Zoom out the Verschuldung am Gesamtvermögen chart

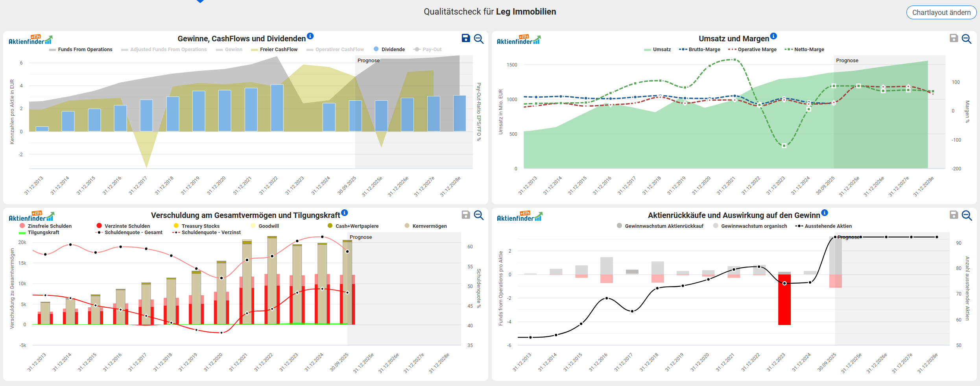[479, 215]
